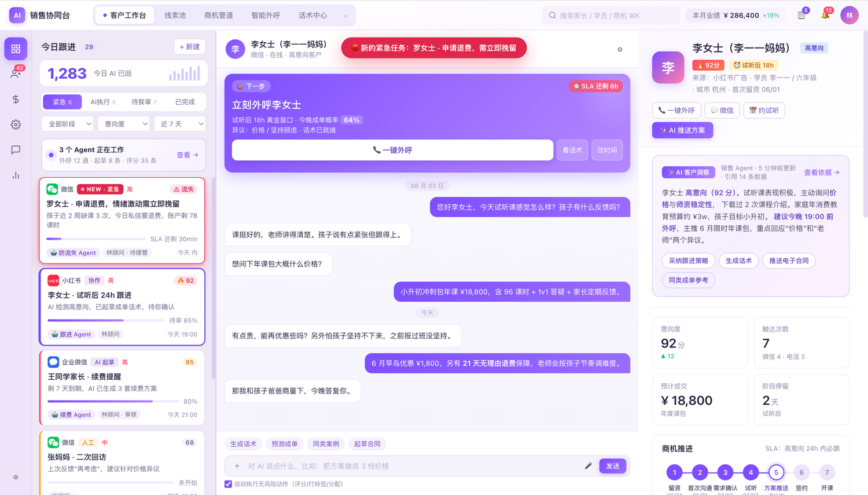Click 微信 button in profile panel
The image size is (868, 495).
pos(722,110)
